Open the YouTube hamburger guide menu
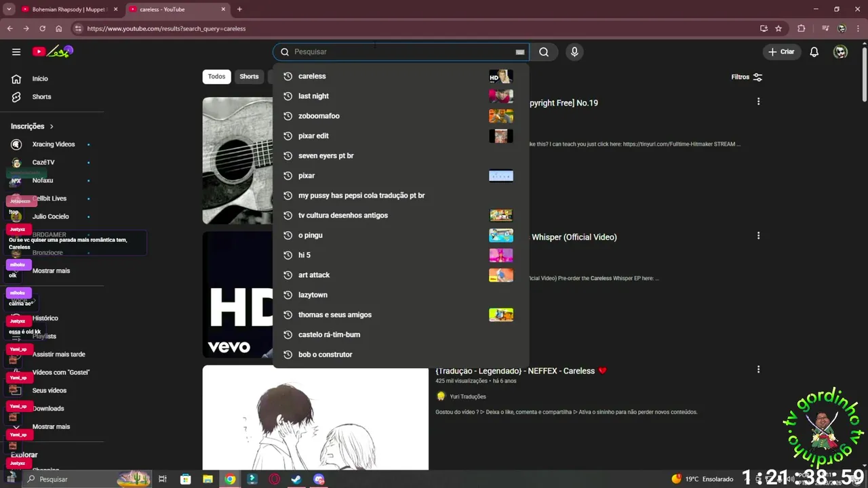868x488 pixels. click(16, 52)
